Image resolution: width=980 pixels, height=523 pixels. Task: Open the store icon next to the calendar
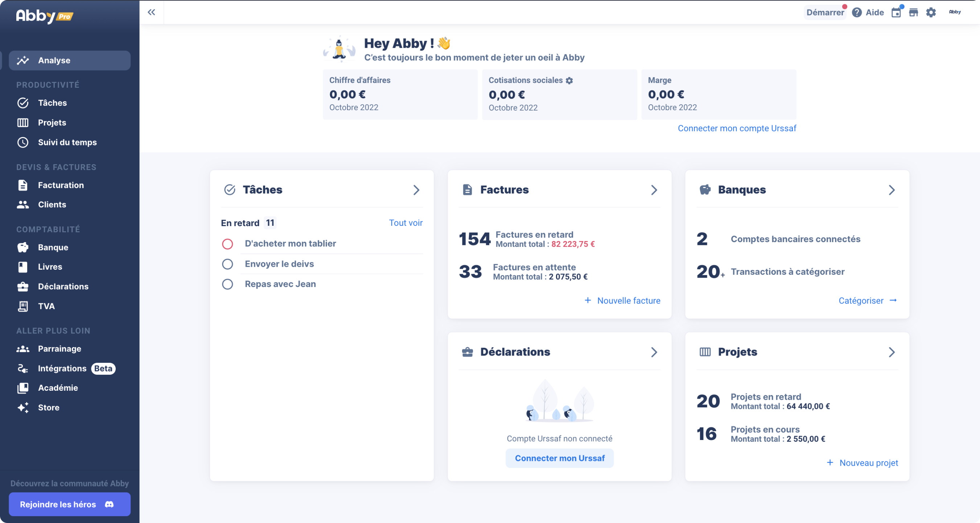[x=913, y=12]
